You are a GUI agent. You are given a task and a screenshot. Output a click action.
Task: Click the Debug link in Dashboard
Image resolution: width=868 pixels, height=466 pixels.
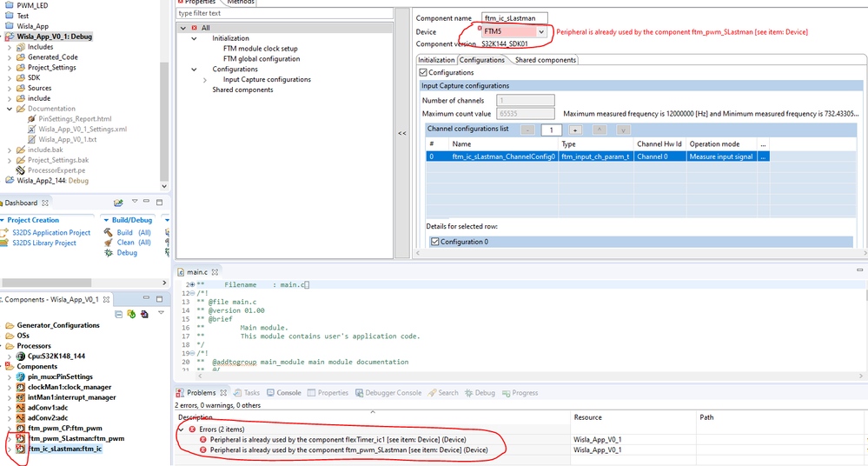127,253
